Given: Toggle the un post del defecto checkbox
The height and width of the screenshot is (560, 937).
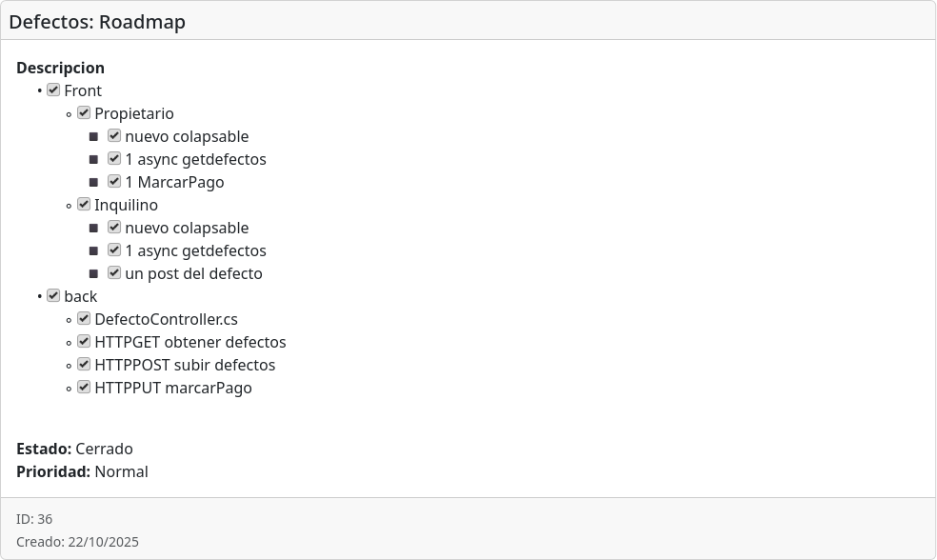Looking at the screenshot, I should click(114, 273).
